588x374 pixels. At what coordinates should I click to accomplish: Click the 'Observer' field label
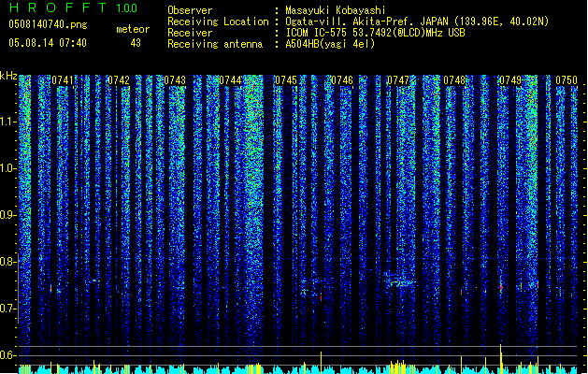[190, 10]
